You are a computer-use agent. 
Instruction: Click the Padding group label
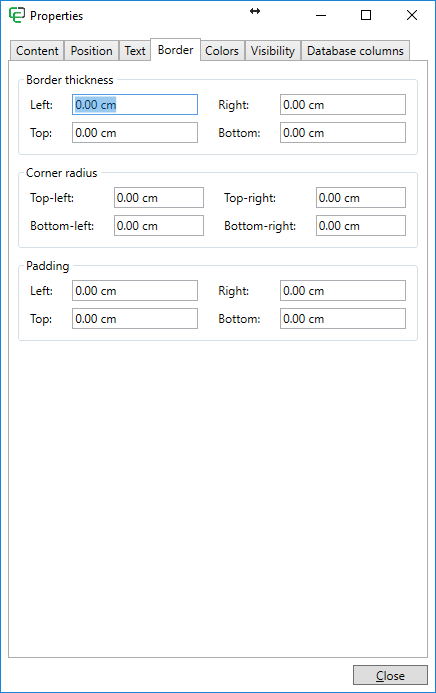coord(48,266)
